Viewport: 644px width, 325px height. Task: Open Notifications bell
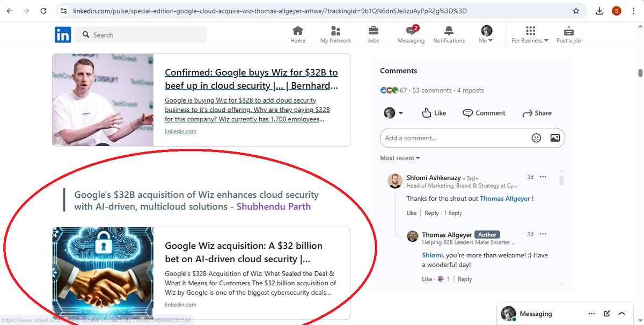coord(449,35)
